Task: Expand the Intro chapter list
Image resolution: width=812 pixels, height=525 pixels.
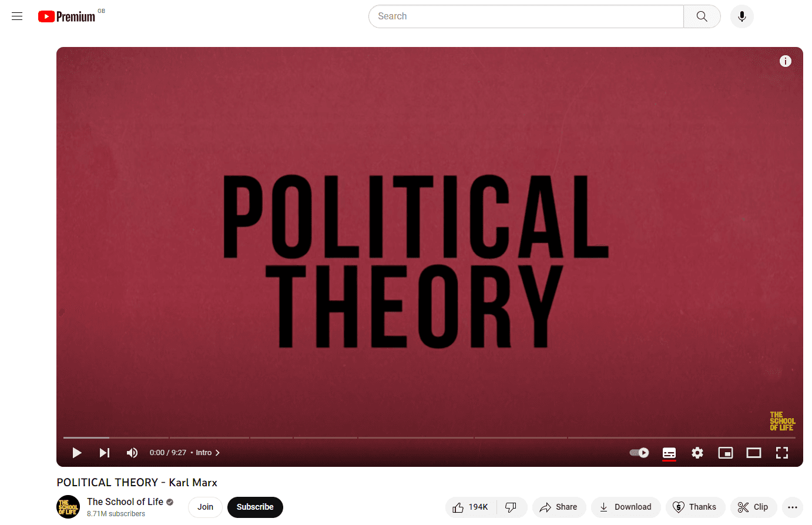Action: 208,453
